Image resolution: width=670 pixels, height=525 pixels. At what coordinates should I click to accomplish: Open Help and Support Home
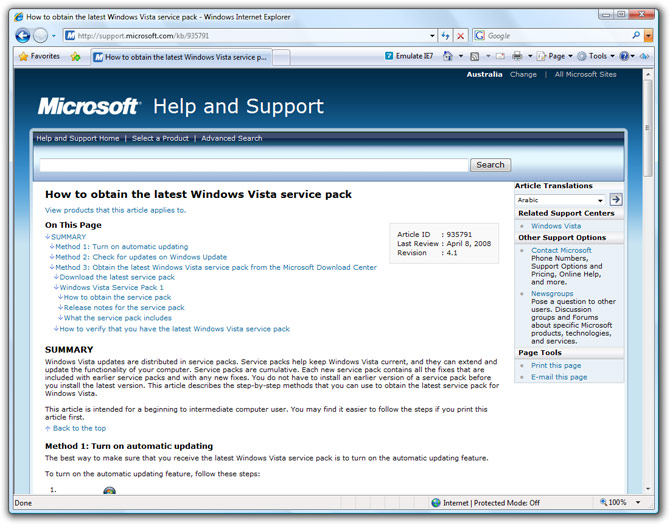[x=78, y=138]
